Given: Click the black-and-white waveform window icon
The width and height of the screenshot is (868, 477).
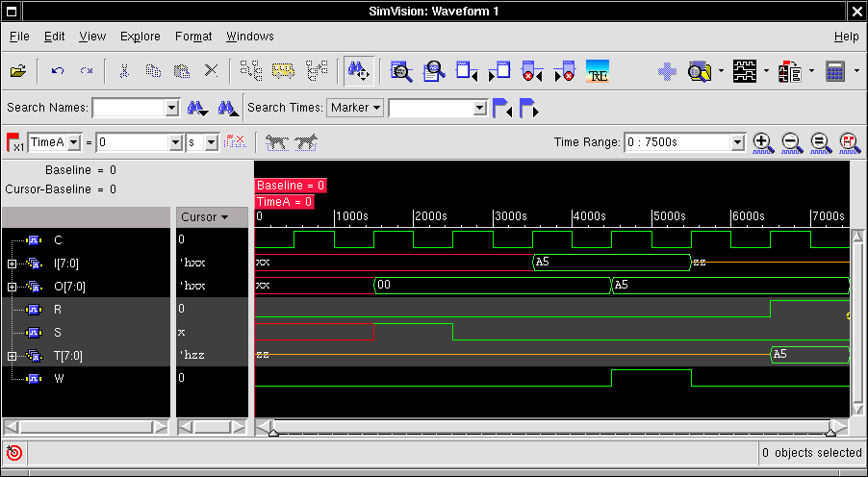Looking at the screenshot, I should pos(745,71).
